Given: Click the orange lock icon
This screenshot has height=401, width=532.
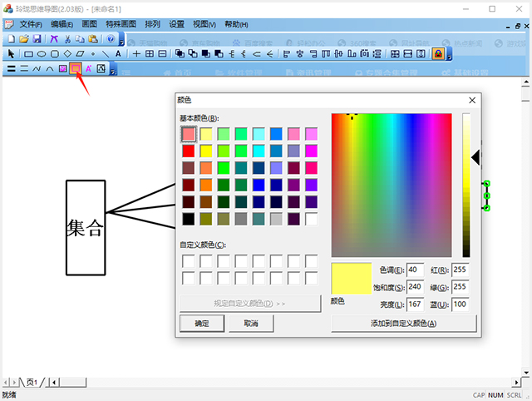Looking at the screenshot, I should pos(438,53).
